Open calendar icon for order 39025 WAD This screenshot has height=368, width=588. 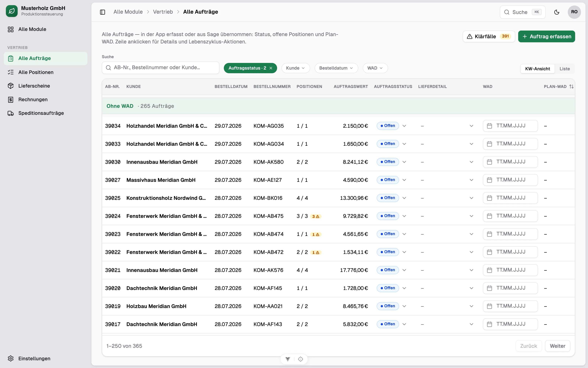click(489, 198)
